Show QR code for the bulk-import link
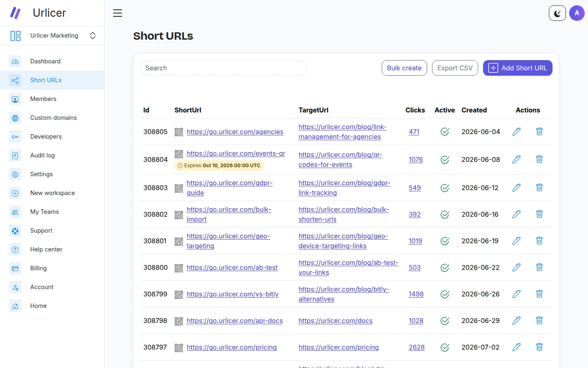This screenshot has height=368, width=588. pos(179,215)
